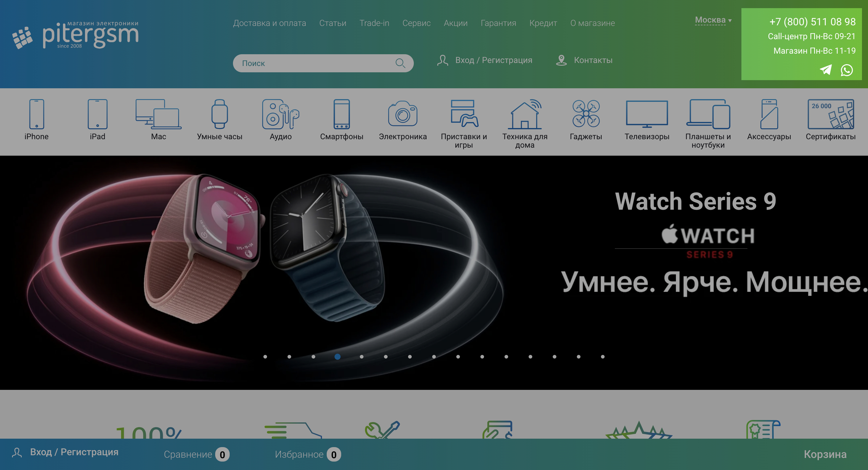
Task: Open the iPhone category icon
Action: (x=36, y=114)
